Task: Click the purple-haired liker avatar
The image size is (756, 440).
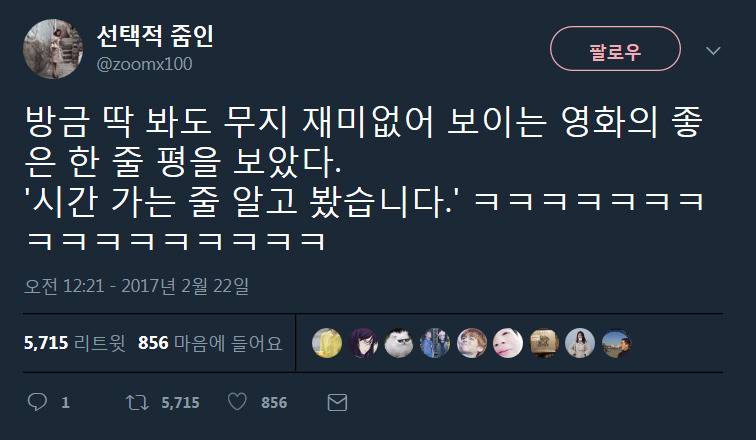Action: (x=363, y=343)
